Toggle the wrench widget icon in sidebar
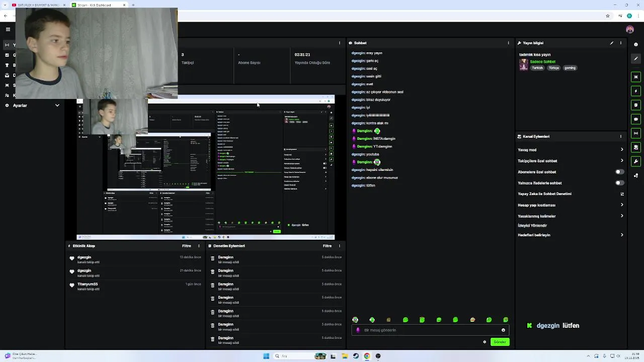Viewport: 644px width, 362px height. coord(636,161)
